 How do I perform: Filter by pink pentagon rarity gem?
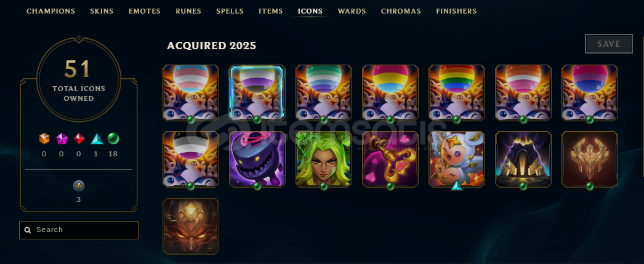click(62, 139)
